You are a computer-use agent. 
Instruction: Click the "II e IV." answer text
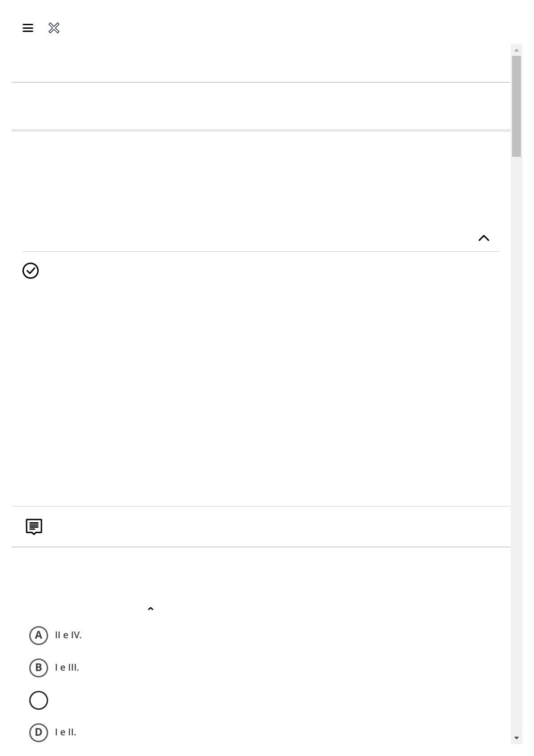(68, 636)
